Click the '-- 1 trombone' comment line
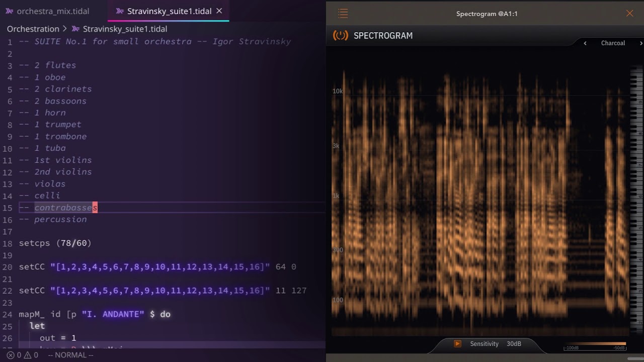 pyautogui.click(x=53, y=136)
